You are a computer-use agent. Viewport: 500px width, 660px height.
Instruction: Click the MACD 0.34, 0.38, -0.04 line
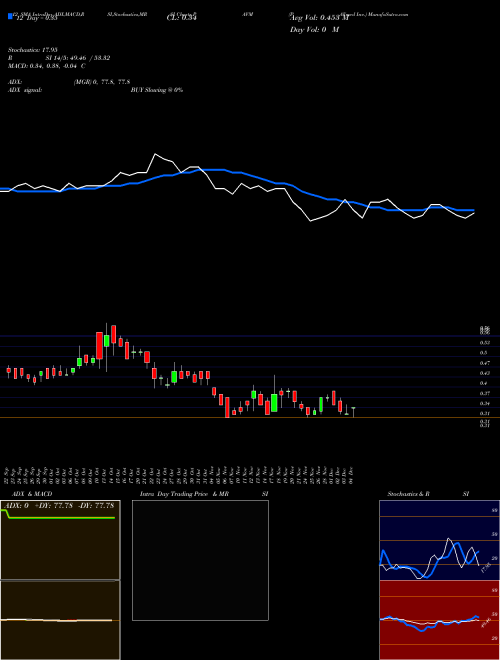click(x=47, y=66)
